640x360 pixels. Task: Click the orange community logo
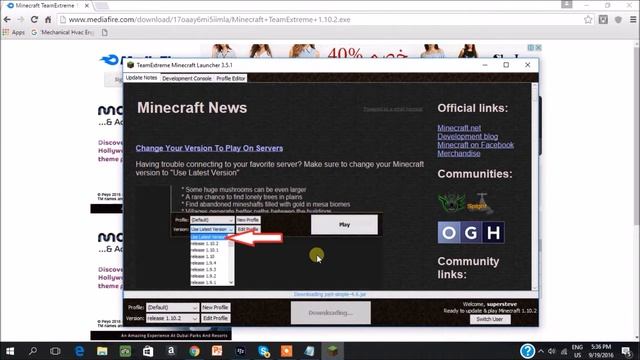click(480, 203)
